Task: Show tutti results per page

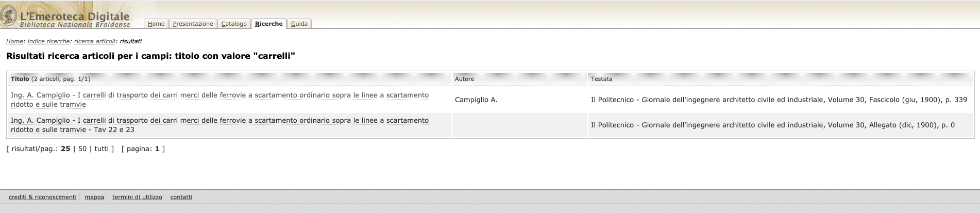Action: (x=102, y=149)
